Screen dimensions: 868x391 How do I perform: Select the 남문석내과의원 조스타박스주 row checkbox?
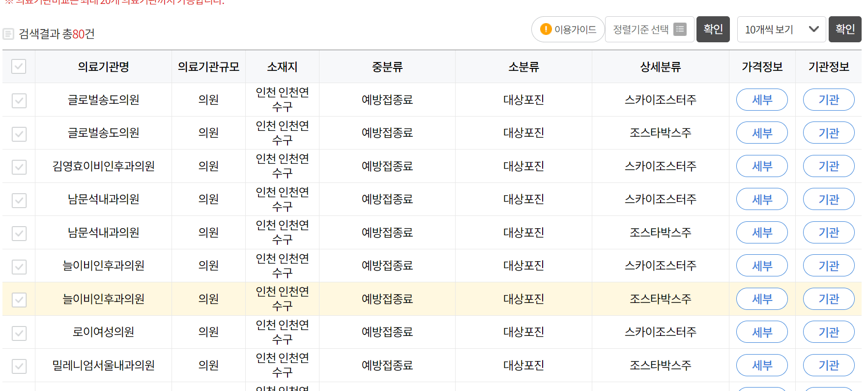click(19, 234)
